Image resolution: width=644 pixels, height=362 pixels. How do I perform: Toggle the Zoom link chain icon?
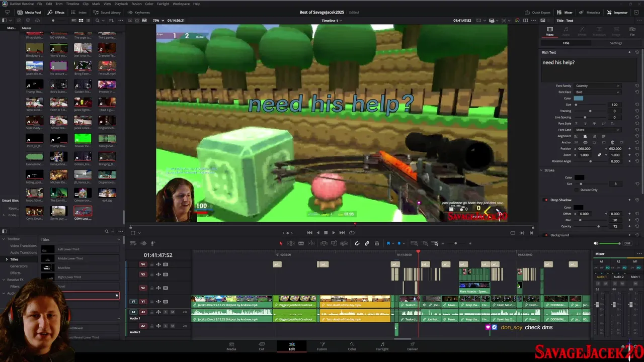click(599, 155)
